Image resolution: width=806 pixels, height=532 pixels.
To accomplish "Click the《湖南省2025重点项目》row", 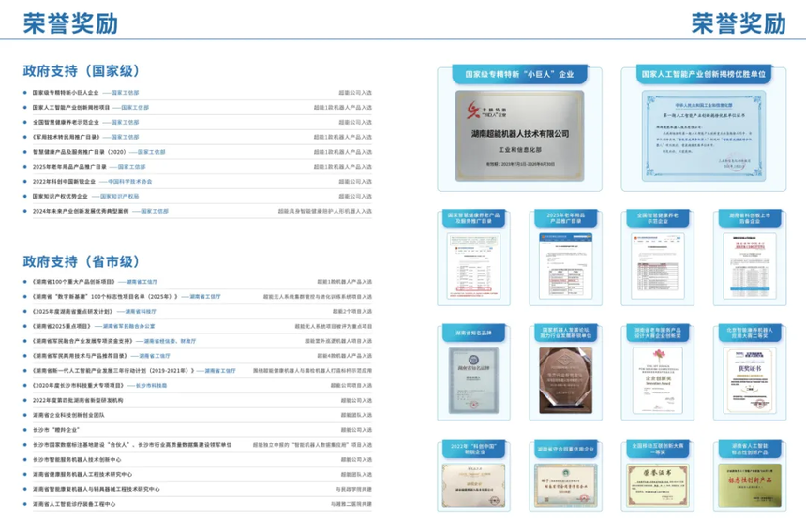I will coord(198,326).
